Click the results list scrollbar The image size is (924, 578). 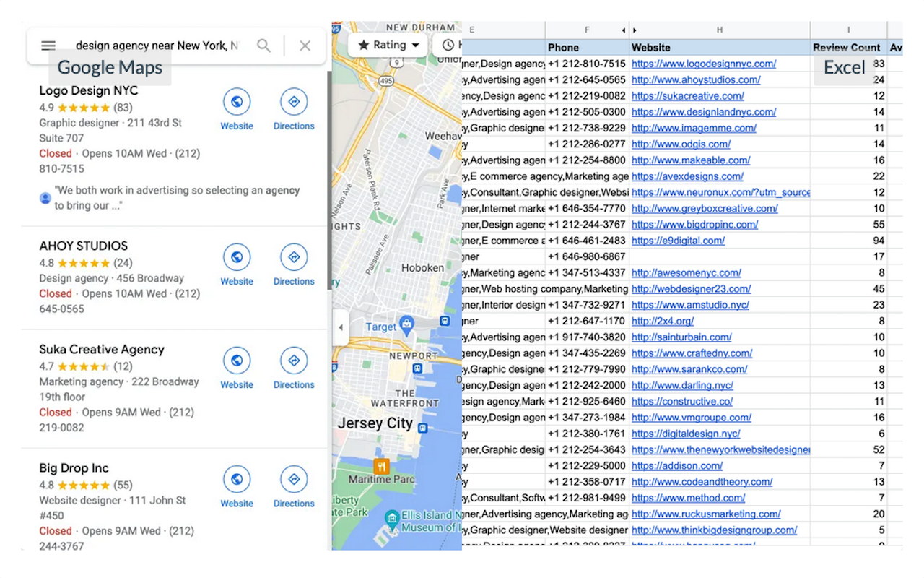pyautogui.click(x=330, y=181)
